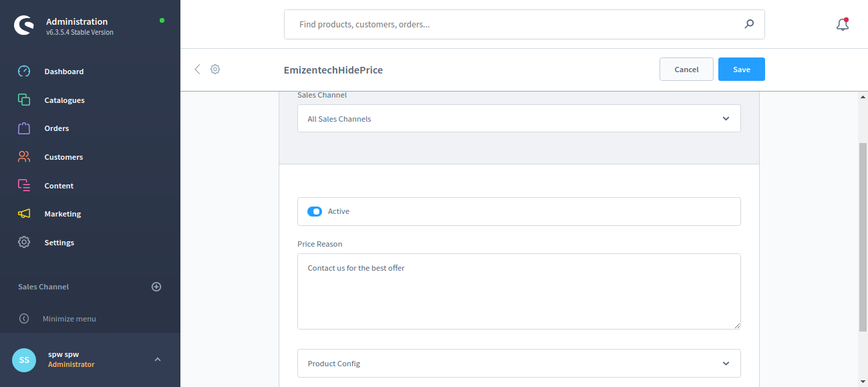Open the Content module
Image resolution: width=868 pixels, height=387 pixels.
tap(59, 185)
